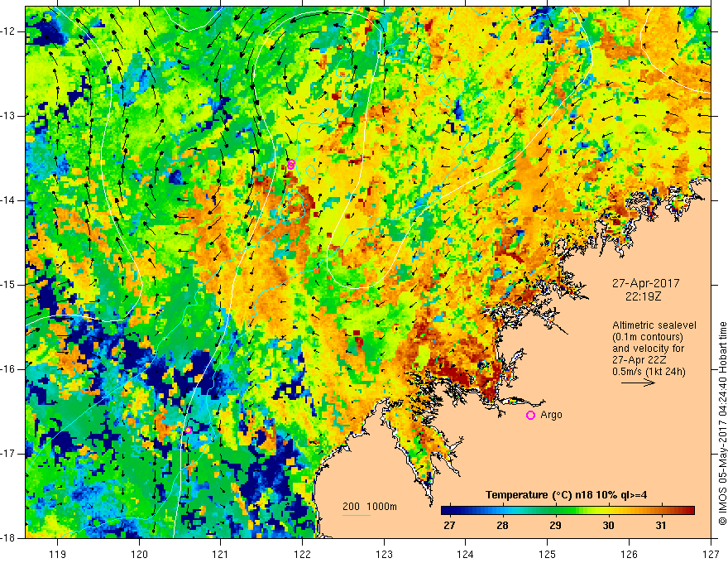This screenshot has height=563, width=728.
Task: Click the colorbar value '29'
Action: pos(555,526)
